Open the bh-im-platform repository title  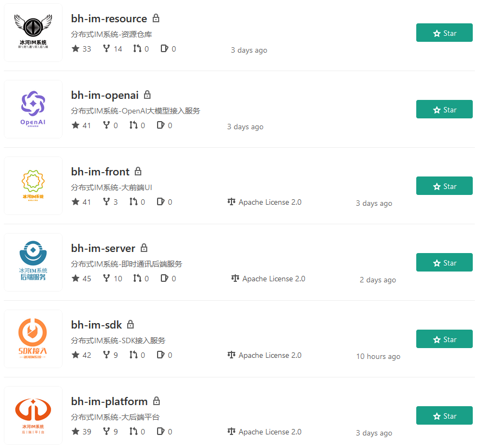click(x=109, y=402)
